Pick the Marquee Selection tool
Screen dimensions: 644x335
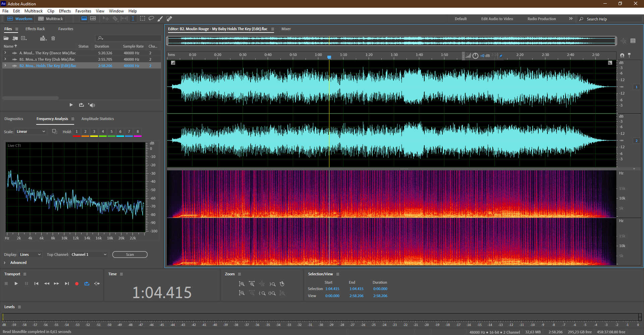coord(143,18)
